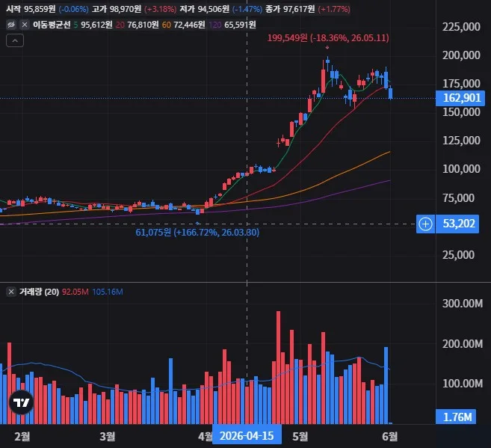491x448 pixels.
Task: Remove the 거래량 volume indicator with X
Action: coord(11,292)
